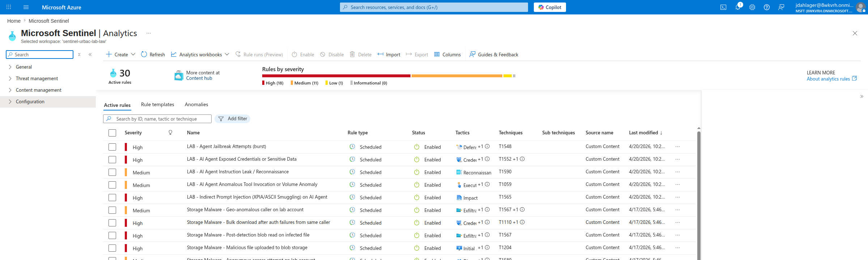
Task: Check the Anomalous Tool Invocation rule
Action: 112,185
